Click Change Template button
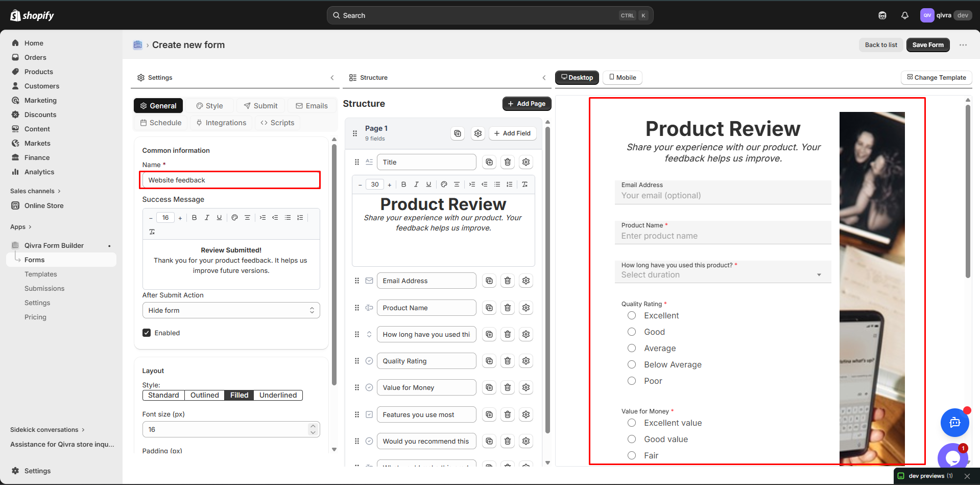Image resolution: width=980 pixels, height=485 pixels. [x=936, y=78]
